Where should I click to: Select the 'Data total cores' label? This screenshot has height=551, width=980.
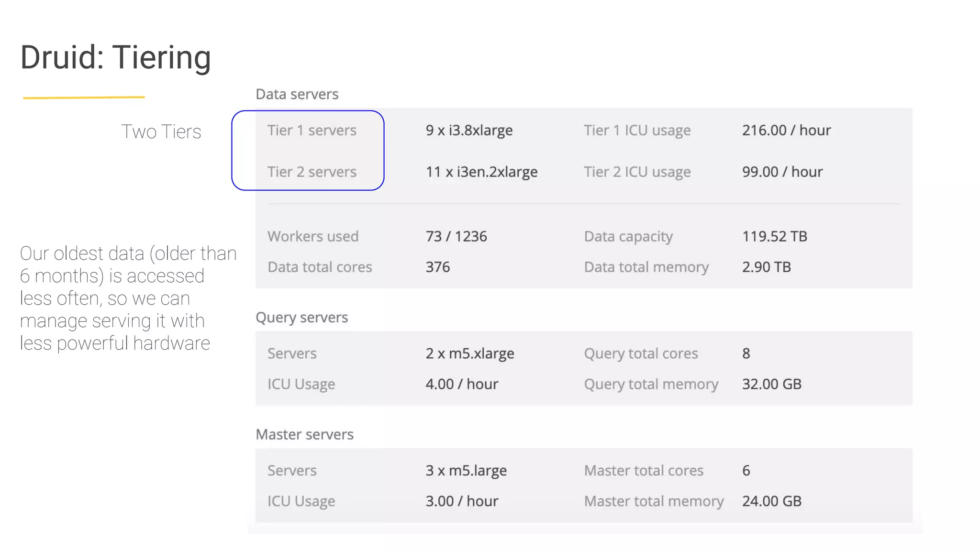pyautogui.click(x=320, y=267)
